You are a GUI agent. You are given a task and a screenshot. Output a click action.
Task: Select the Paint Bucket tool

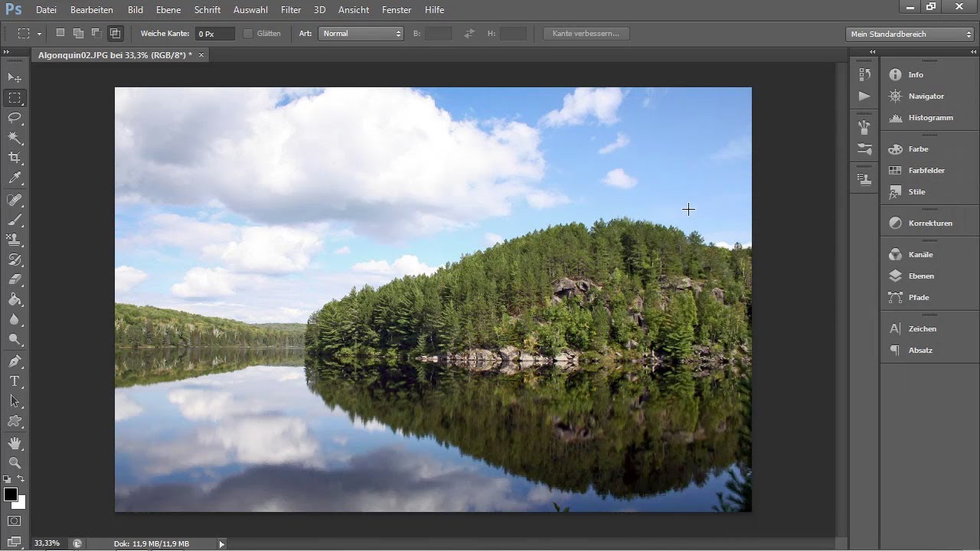pos(15,299)
